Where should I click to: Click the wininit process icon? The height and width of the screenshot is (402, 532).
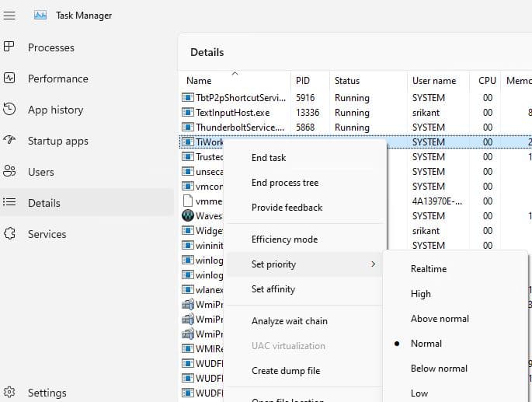point(188,245)
